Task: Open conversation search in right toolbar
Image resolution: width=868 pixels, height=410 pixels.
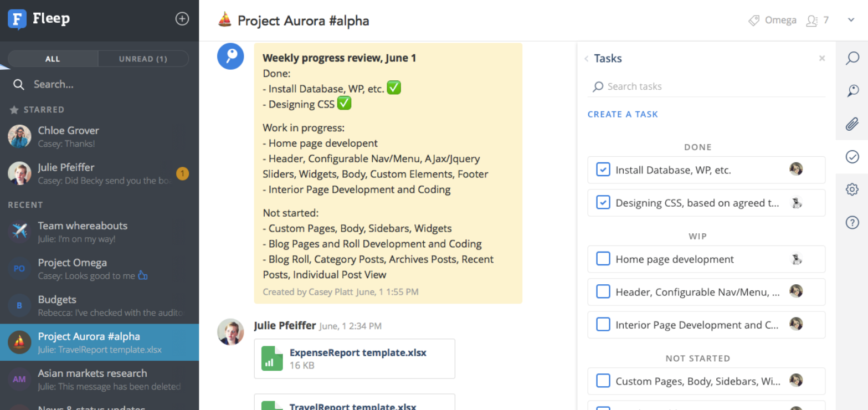Action: click(x=852, y=58)
